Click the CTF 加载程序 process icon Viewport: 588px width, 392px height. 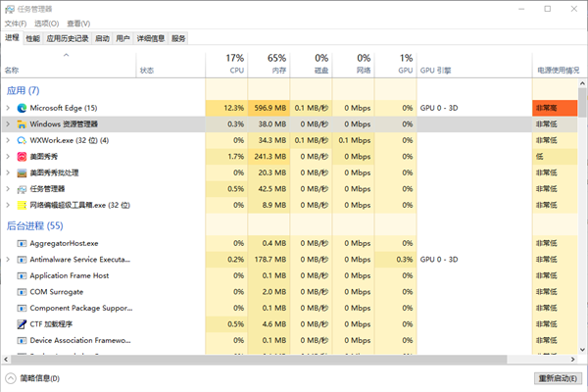[x=21, y=323]
